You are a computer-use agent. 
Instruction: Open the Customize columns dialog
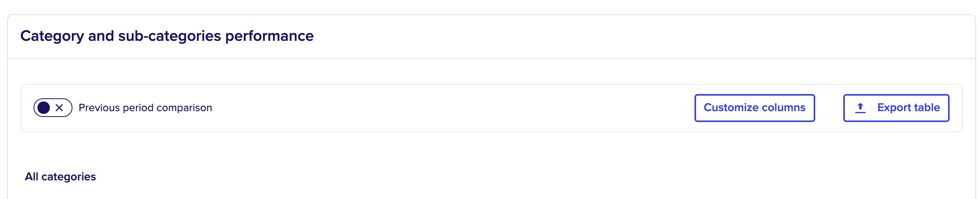(754, 108)
